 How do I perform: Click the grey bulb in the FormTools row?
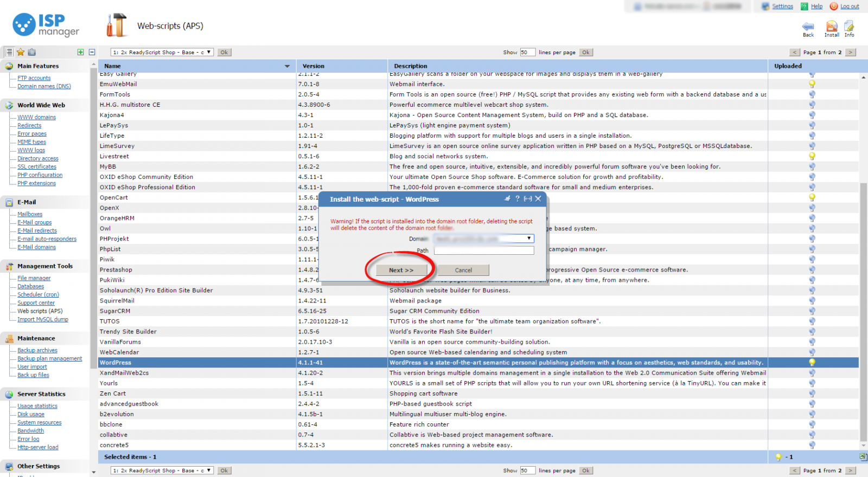point(812,94)
